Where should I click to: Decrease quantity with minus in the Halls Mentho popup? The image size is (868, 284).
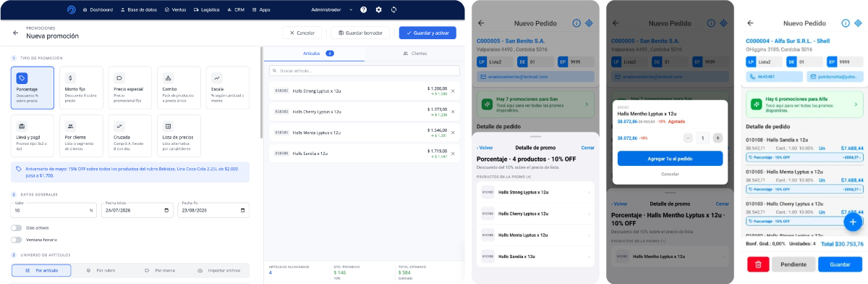pos(687,138)
